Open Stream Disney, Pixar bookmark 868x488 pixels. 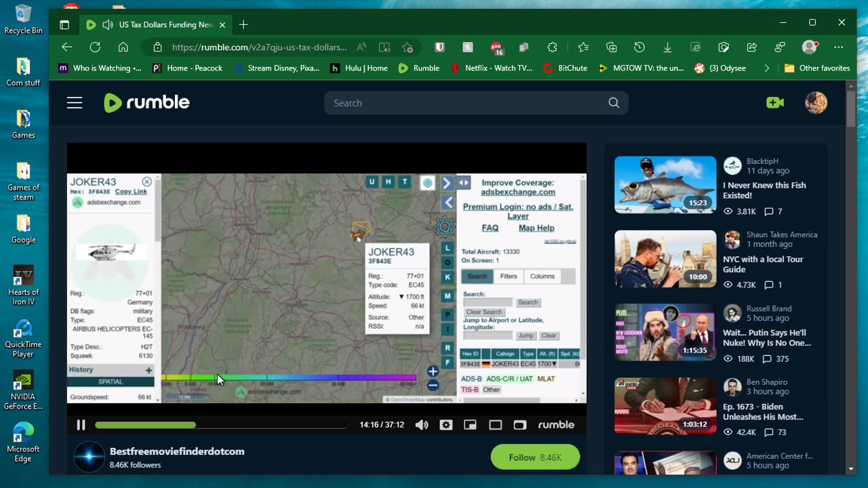[277, 68]
